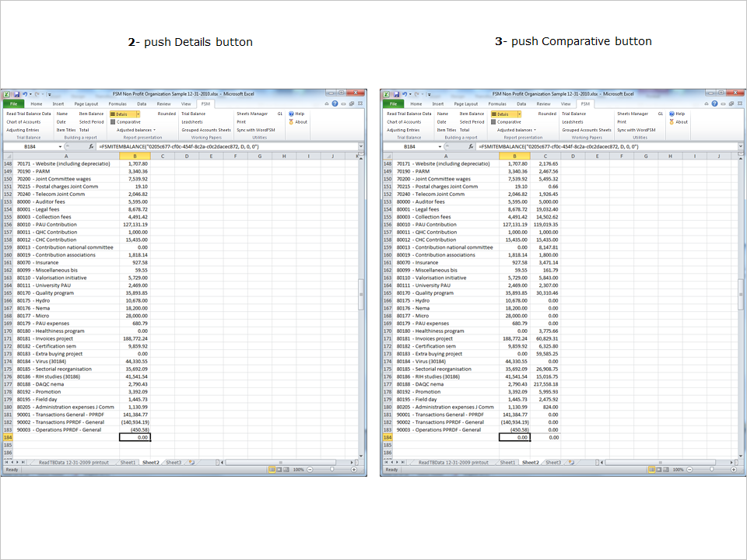
Task: Toggle Rounded option in right window ribbon
Action: pos(547,114)
